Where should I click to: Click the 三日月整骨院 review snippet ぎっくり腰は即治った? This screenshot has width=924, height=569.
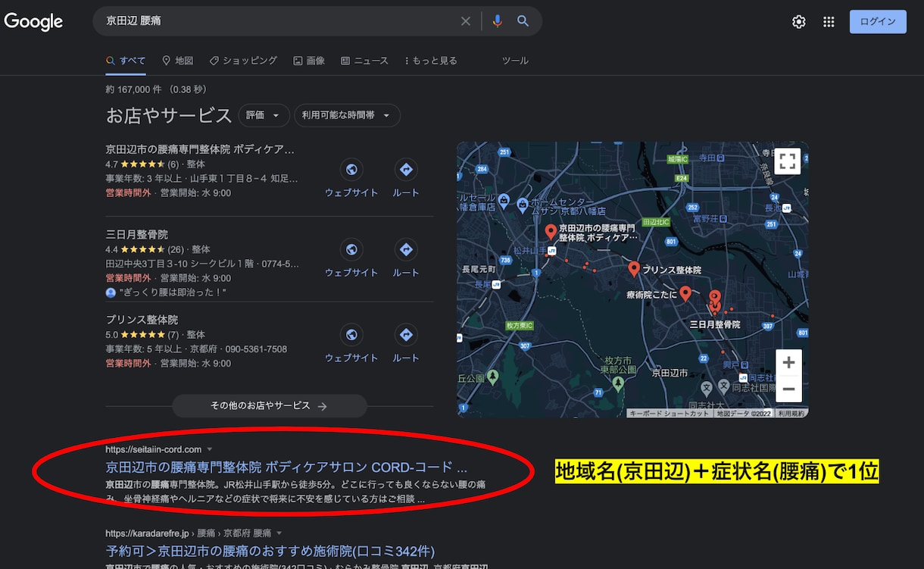[172, 292]
